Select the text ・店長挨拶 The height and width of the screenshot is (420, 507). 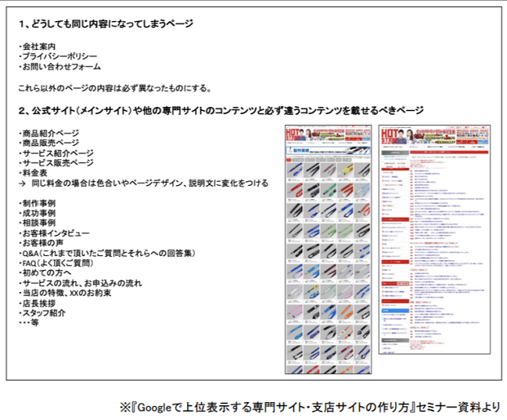click(x=37, y=303)
